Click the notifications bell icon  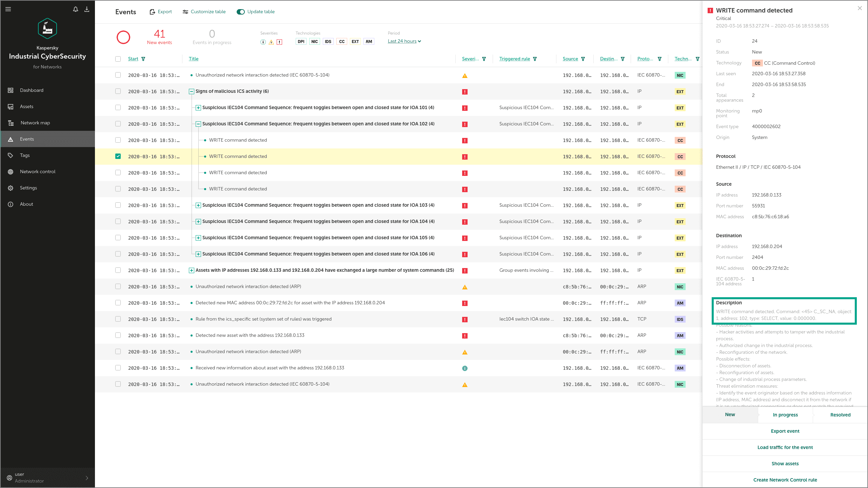[x=75, y=9]
